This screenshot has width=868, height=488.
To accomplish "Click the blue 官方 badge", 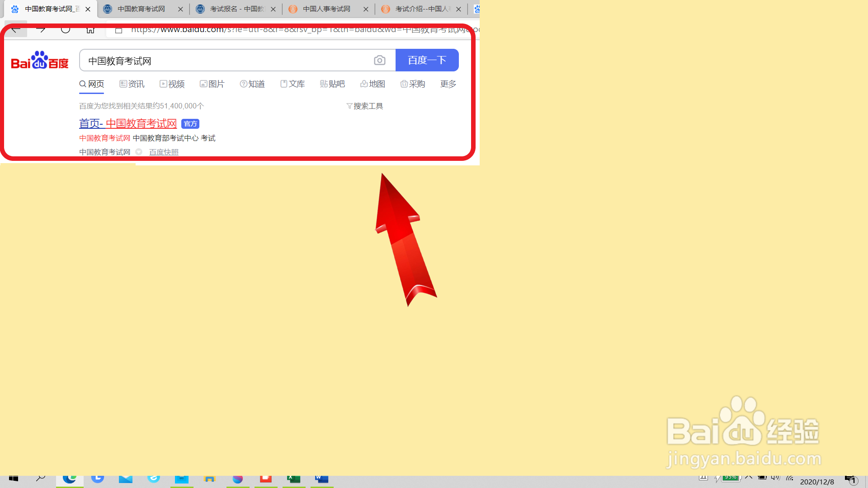I will coord(190,124).
